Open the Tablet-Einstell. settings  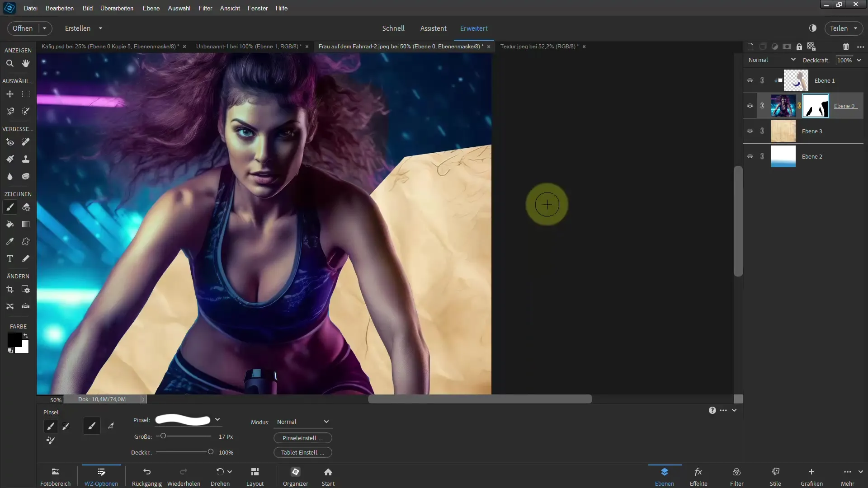click(x=303, y=452)
